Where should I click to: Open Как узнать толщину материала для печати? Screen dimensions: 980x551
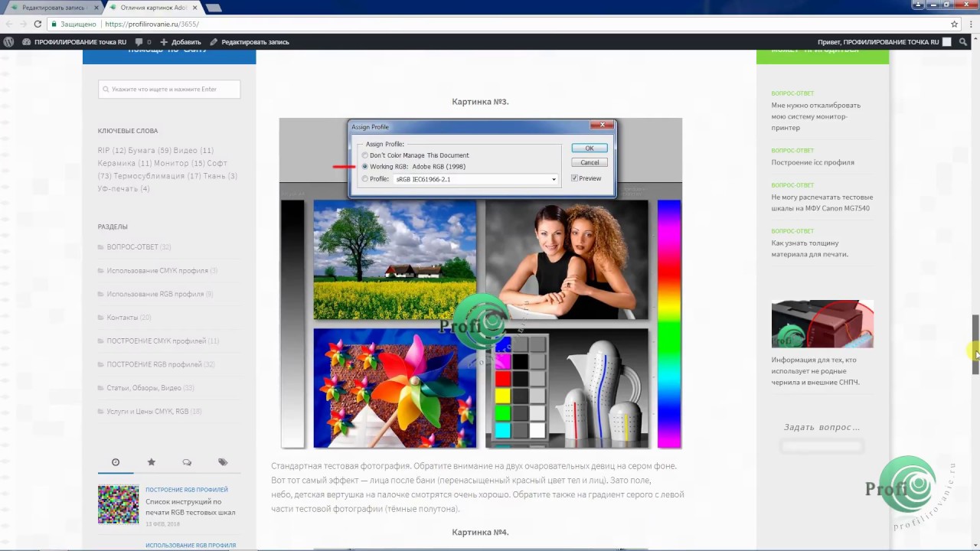coord(810,249)
